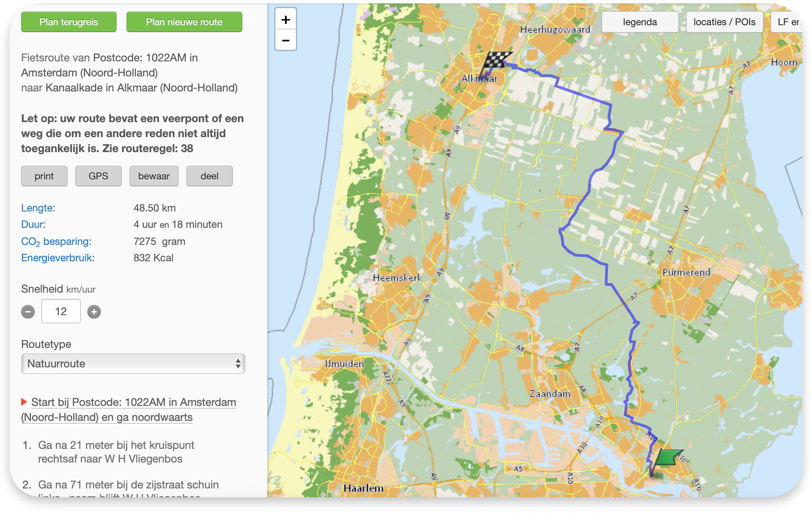Screen dimensions: 812x513
Task: Increase speed with the plus button
Action: (94, 312)
